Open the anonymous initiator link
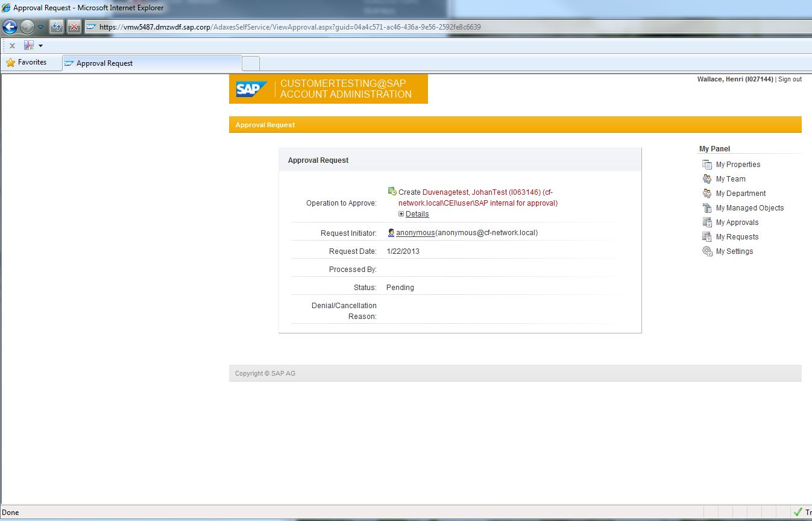812x521 pixels. 415,233
